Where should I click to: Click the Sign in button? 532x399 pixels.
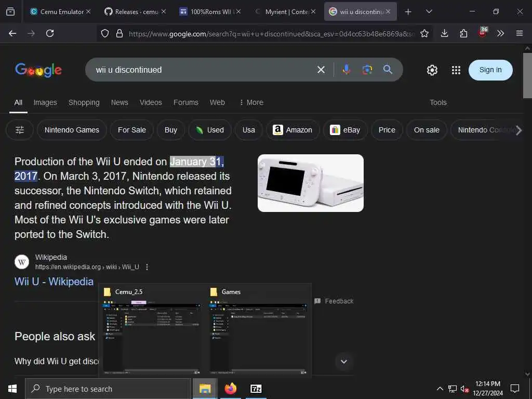click(490, 70)
